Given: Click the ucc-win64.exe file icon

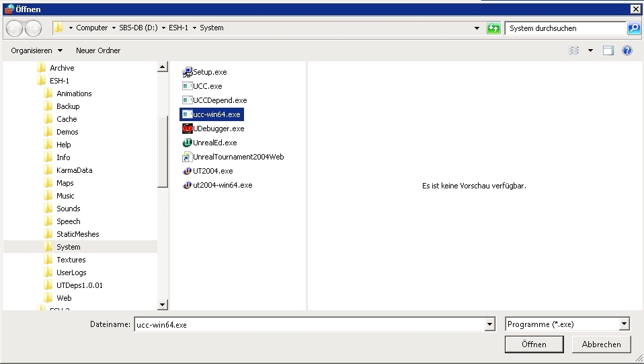Looking at the screenshot, I should click(188, 114).
